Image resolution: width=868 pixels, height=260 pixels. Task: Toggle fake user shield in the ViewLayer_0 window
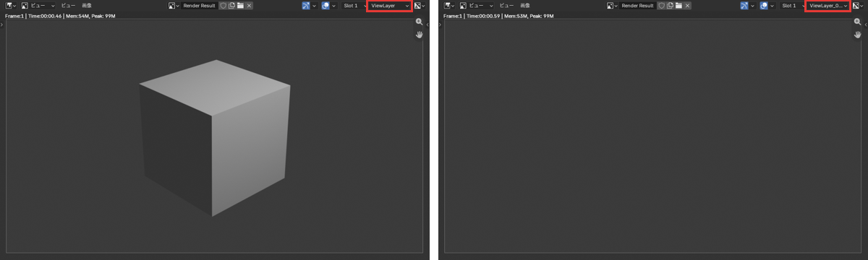click(x=662, y=6)
